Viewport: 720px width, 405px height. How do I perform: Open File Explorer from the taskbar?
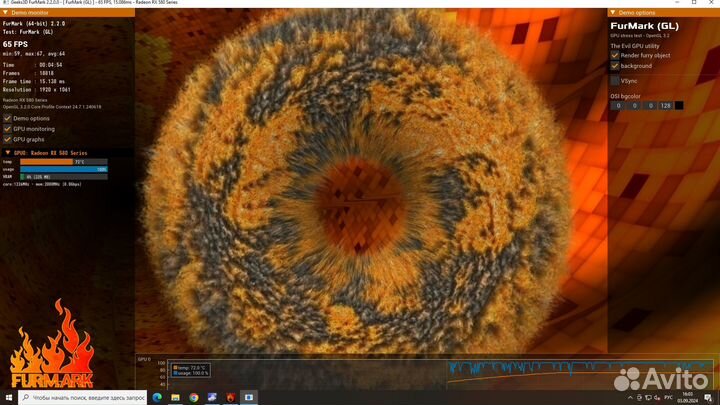tap(175, 398)
